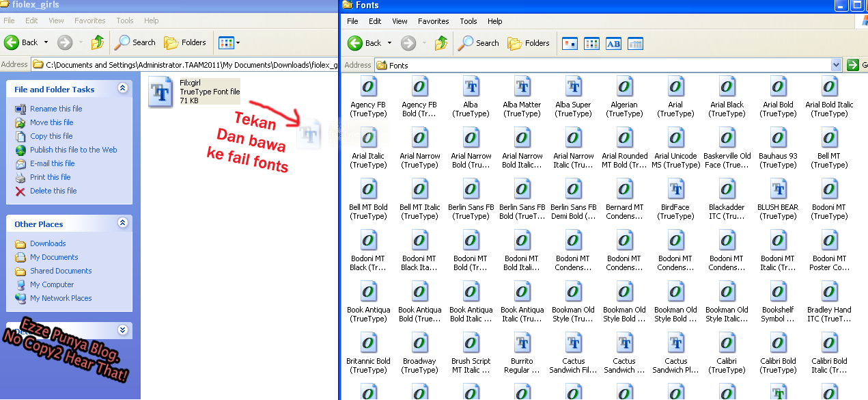The width and height of the screenshot is (868, 400).
Task: Click the Fonts address bar field
Action: click(608, 65)
